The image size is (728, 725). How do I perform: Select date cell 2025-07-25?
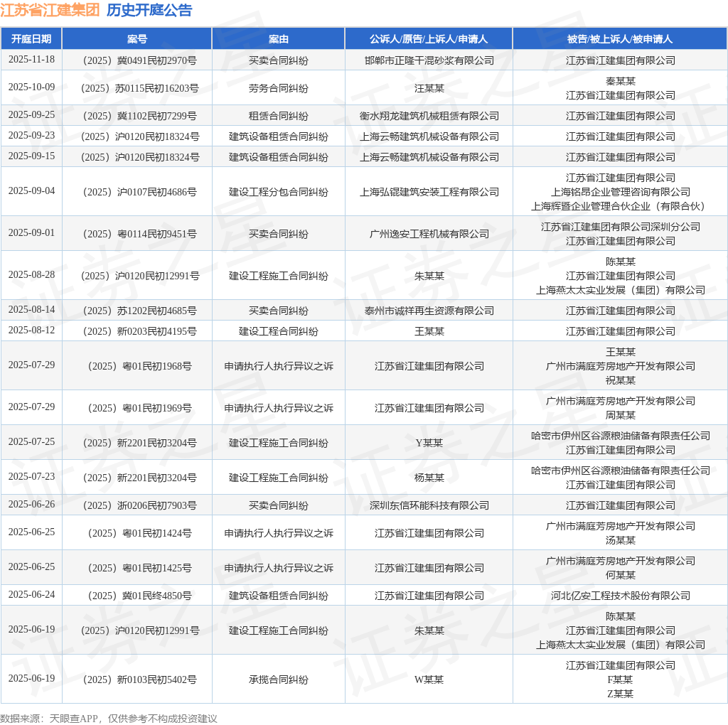point(31,442)
